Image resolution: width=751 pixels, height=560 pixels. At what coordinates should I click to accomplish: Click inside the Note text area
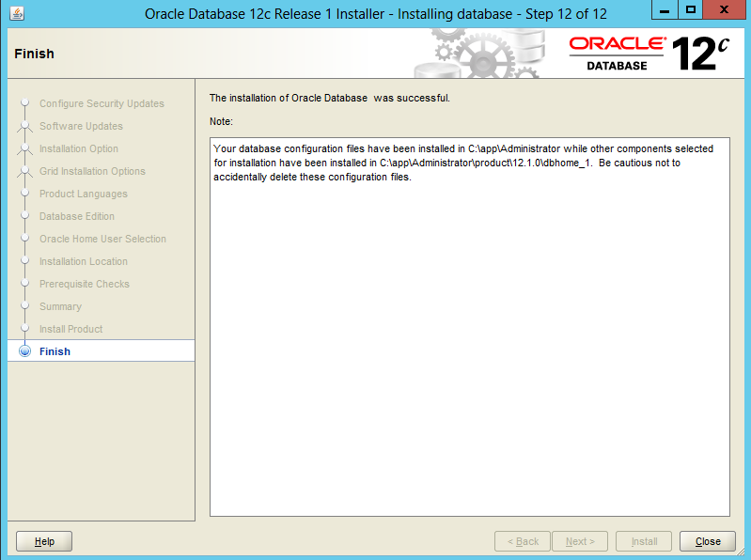(x=470, y=327)
